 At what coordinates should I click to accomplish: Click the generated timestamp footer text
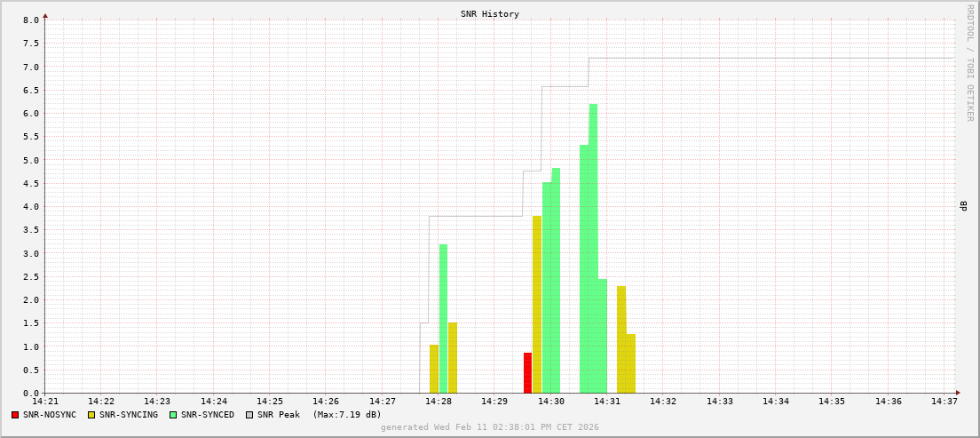tap(490, 427)
